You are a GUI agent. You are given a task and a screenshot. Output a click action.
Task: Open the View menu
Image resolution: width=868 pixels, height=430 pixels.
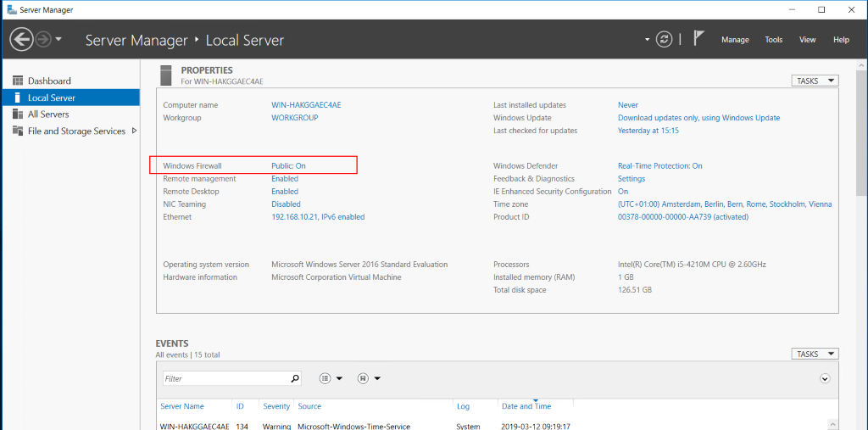(808, 40)
